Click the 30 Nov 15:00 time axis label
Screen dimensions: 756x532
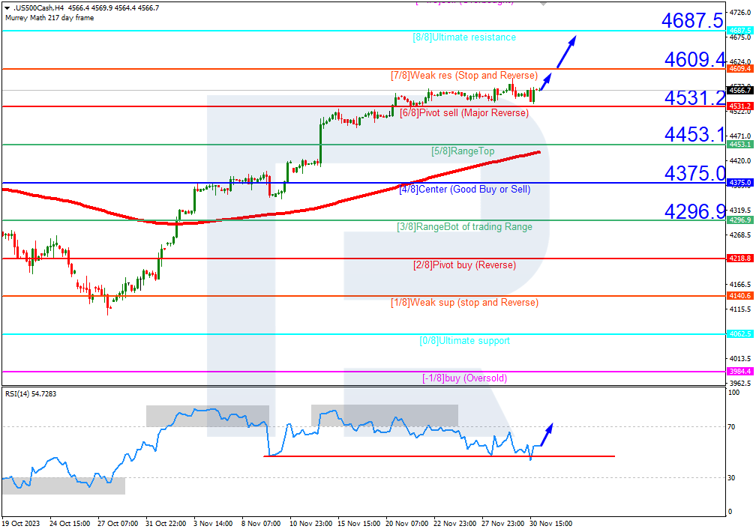click(550, 523)
